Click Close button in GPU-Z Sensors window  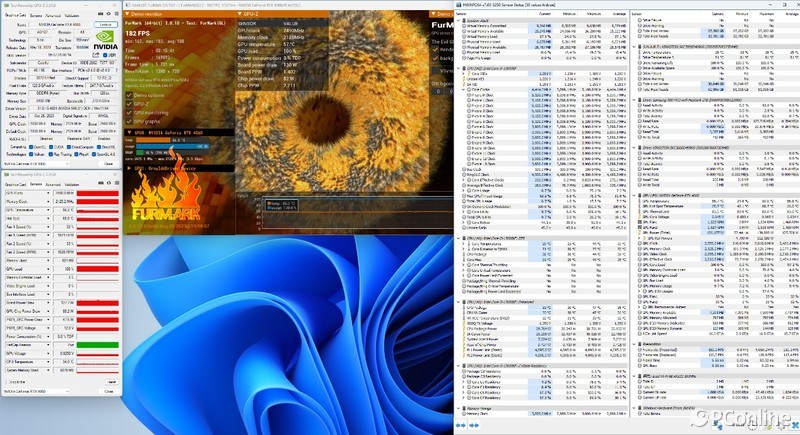[x=109, y=391]
